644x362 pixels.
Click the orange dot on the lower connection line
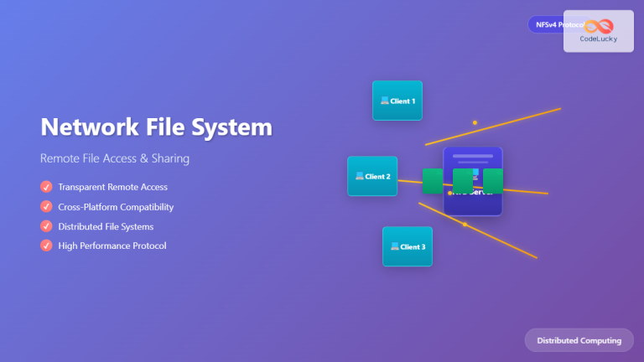465,225
